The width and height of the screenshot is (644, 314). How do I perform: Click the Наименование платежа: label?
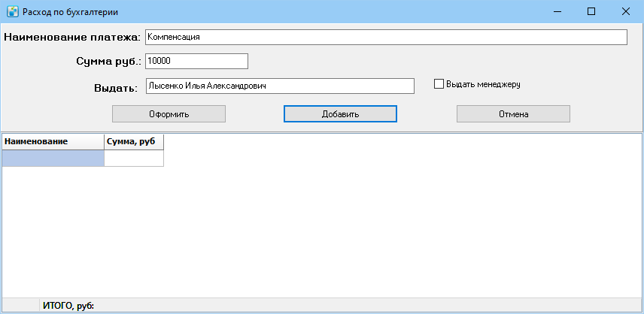tap(72, 38)
